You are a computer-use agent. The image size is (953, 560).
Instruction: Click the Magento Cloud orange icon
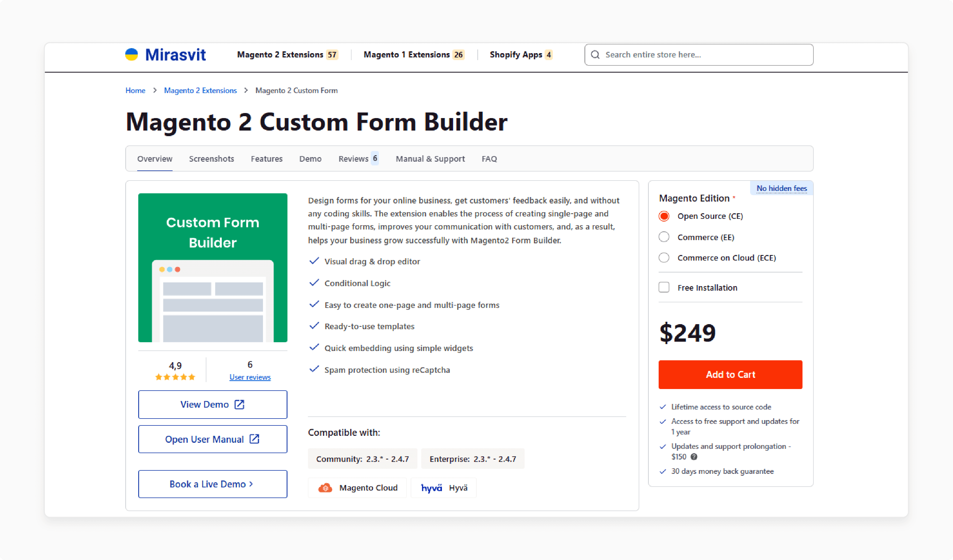(x=325, y=488)
